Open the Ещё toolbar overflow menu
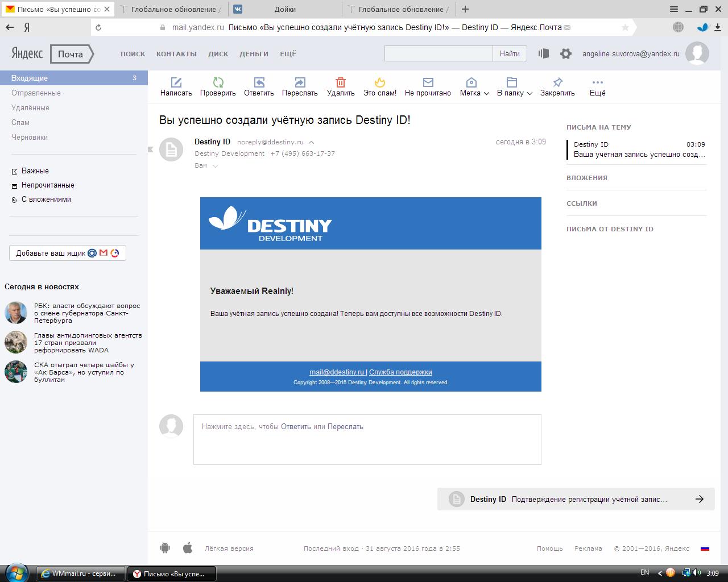The height and width of the screenshot is (582, 728). click(x=597, y=87)
